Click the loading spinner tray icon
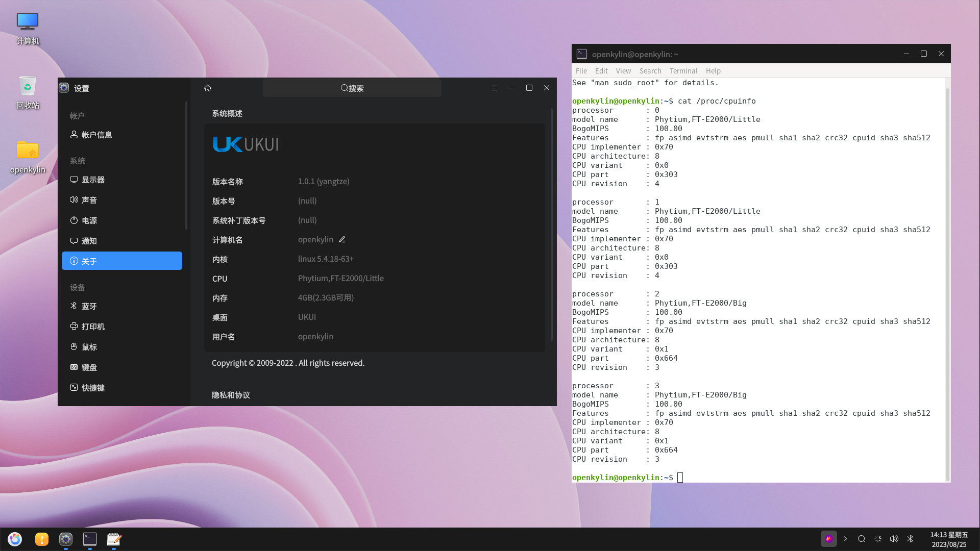The width and height of the screenshot is (980, 551). click(878, 539)
